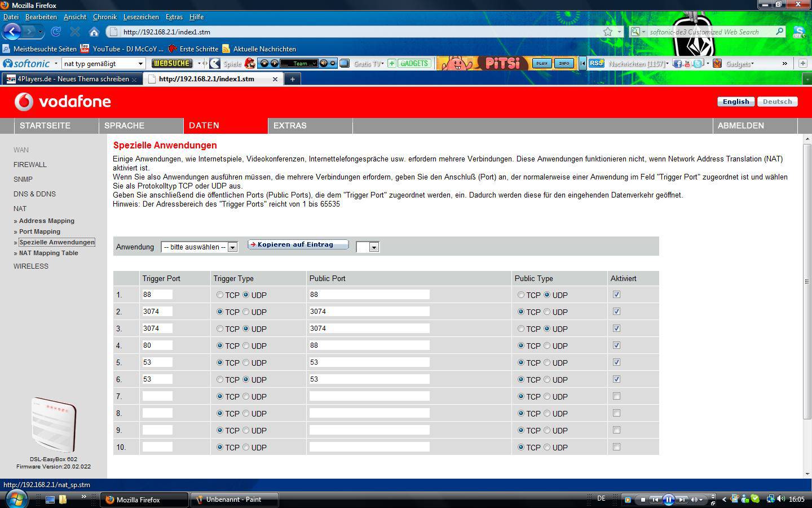The width and height of the screenshot is (812, 508).
Task: Click the Kopieren auf Eintrag button
Action: [298, 245]
